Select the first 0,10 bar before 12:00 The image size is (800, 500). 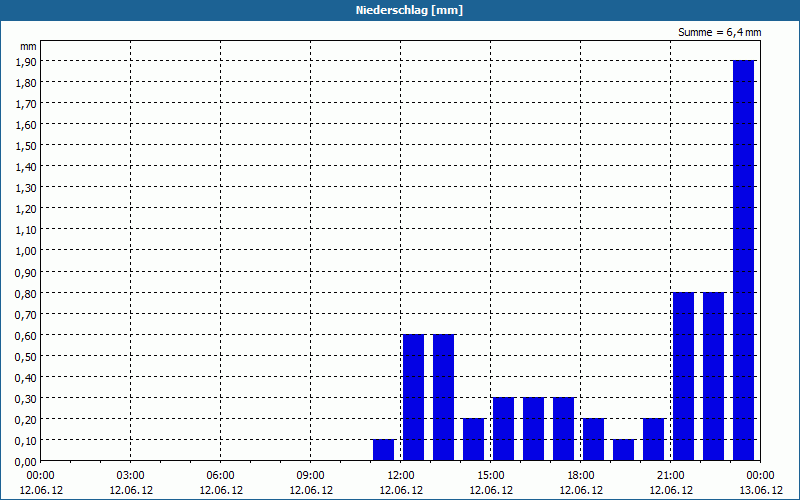pos(384,450)
